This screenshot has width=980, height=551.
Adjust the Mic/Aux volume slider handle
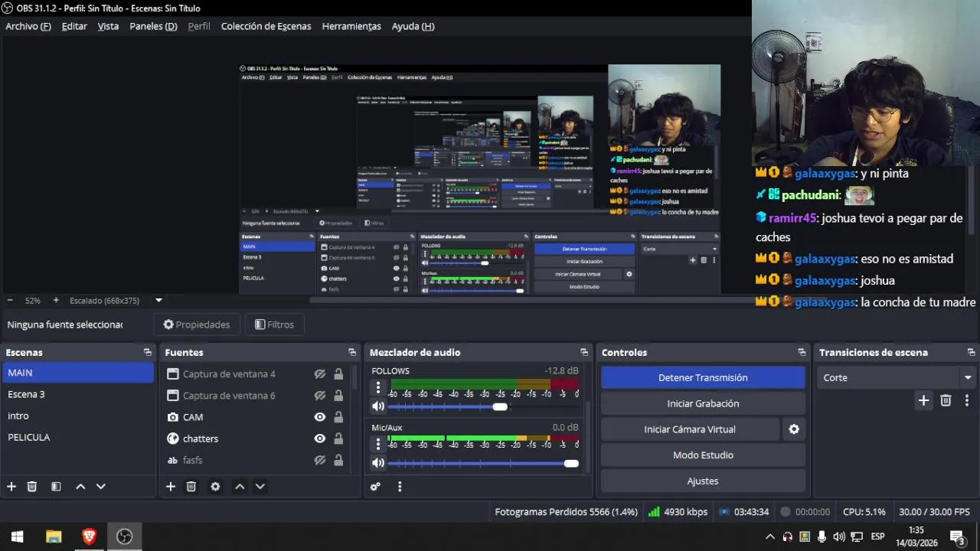point(571,463)
